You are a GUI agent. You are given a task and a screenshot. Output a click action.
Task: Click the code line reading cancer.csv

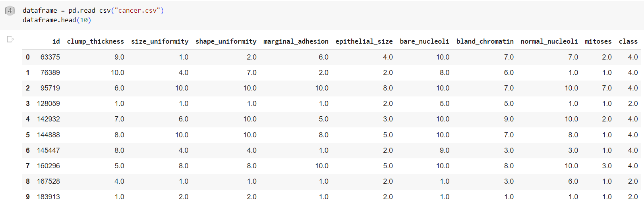93,10
